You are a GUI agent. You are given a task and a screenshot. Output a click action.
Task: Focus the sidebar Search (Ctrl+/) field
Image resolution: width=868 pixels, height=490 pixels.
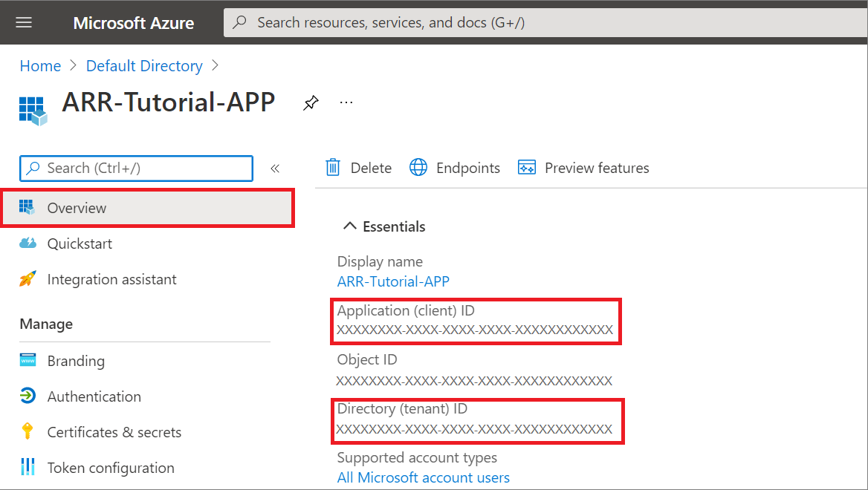pos(136,168)
